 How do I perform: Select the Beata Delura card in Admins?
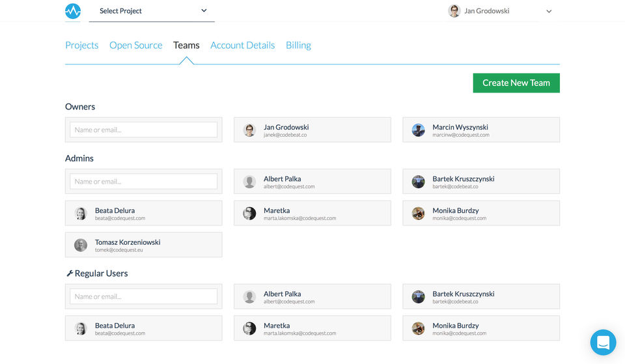tap(143, 214)
